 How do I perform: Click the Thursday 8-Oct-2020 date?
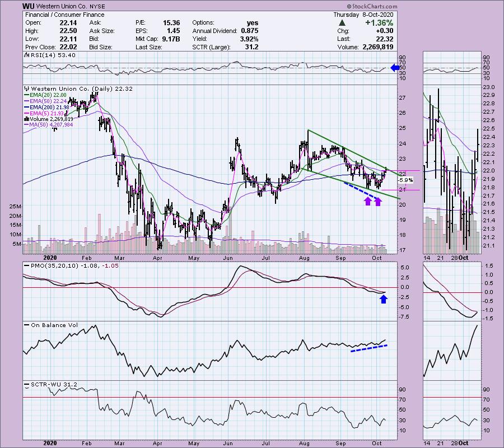pyautogui.click(x=363, y=15)
